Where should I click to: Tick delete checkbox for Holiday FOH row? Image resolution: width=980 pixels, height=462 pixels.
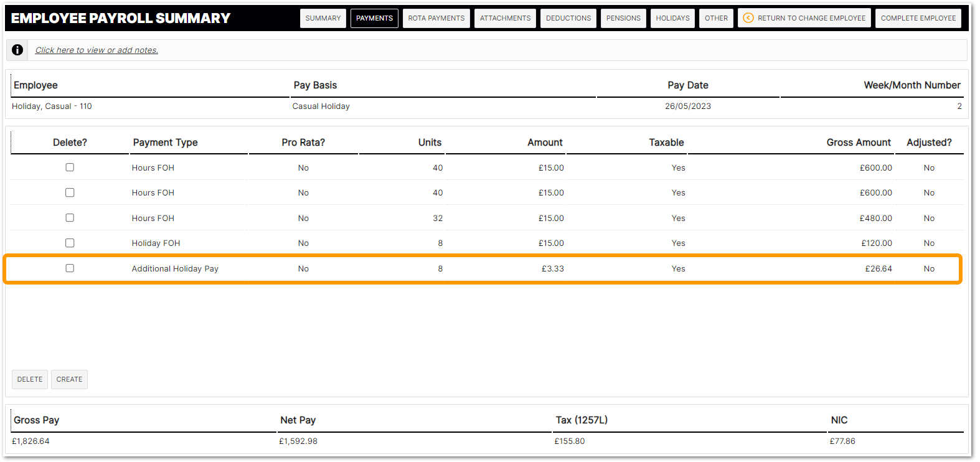pos(70,243)
